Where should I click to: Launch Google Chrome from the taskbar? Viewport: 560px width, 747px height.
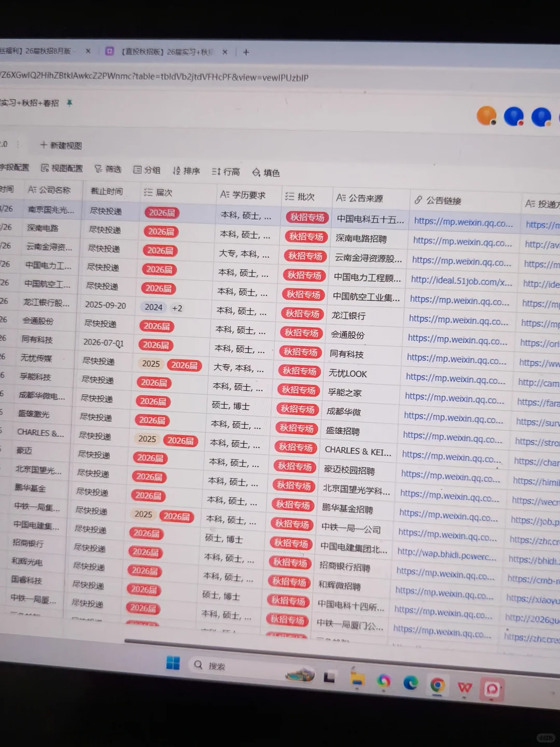(x=437, y=686)
